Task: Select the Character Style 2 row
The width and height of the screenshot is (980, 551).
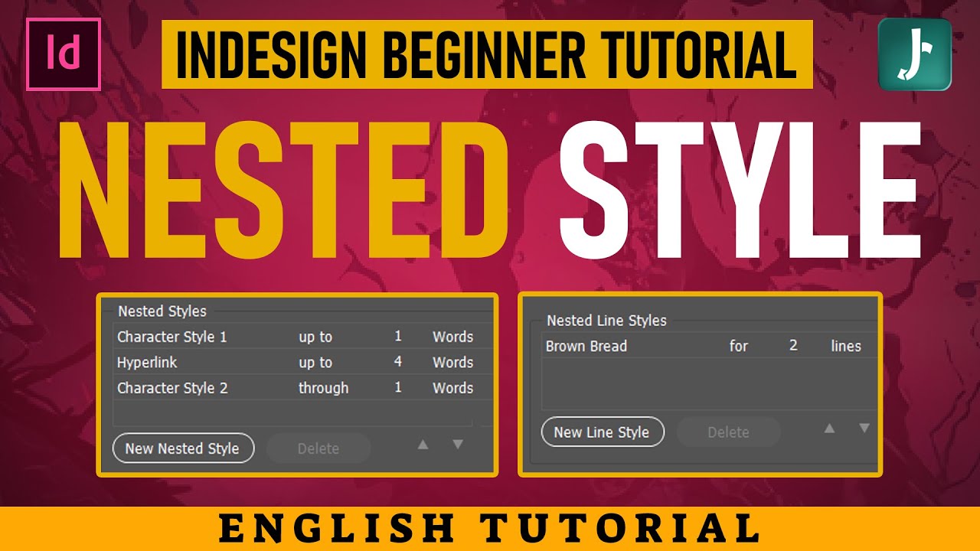Action: point(302,388)
